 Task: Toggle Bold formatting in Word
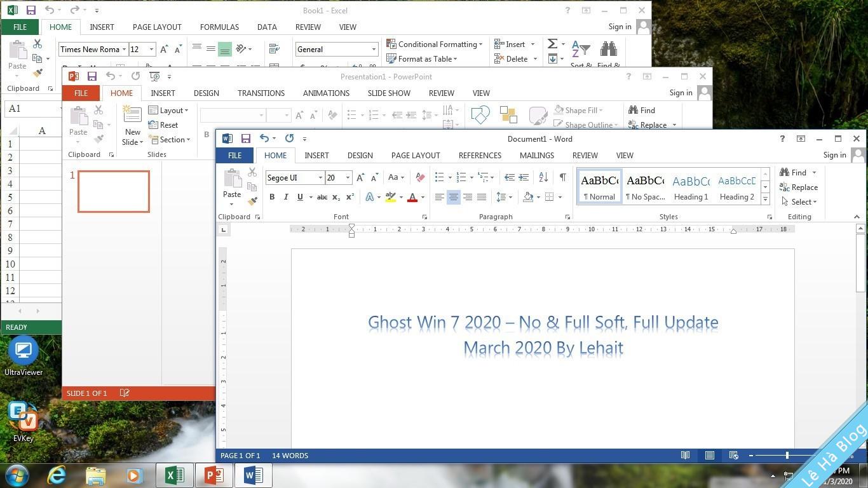tap(272, 197)
